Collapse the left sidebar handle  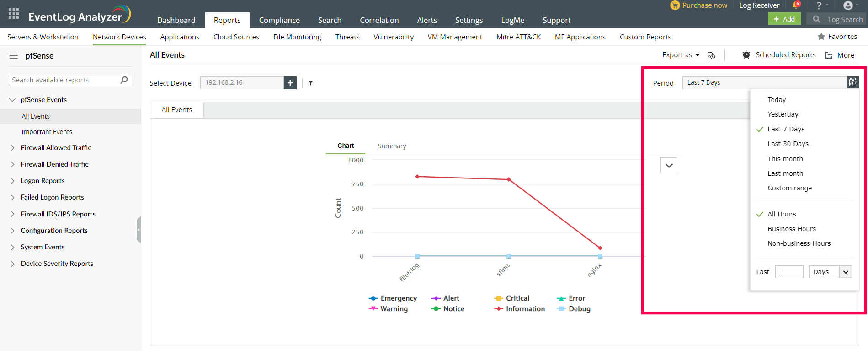(138, 230)
